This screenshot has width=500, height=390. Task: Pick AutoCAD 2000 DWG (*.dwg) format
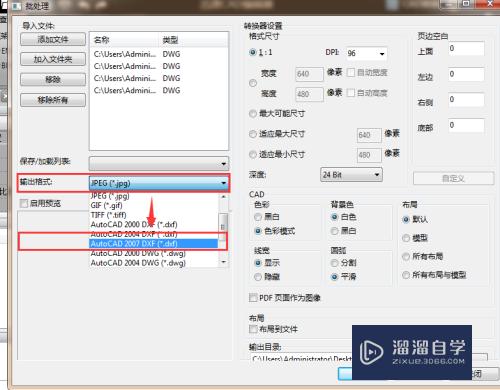[x=138, y=253]
